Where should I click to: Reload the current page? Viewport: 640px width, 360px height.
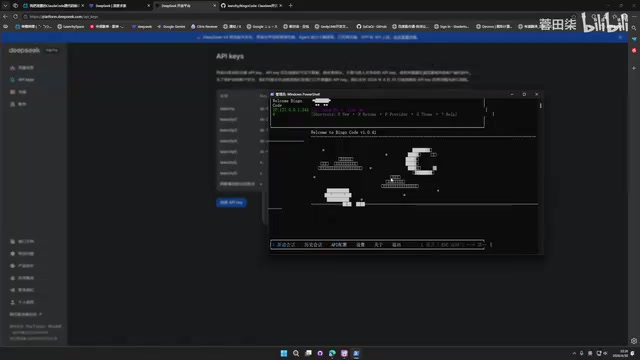[16, 17]
